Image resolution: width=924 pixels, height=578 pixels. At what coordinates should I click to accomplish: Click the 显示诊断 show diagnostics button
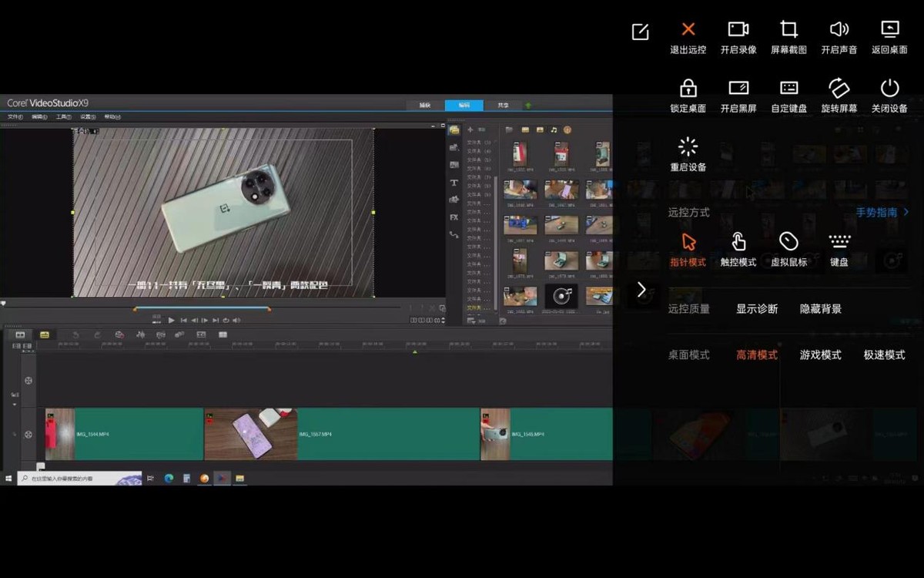(757, 309)
